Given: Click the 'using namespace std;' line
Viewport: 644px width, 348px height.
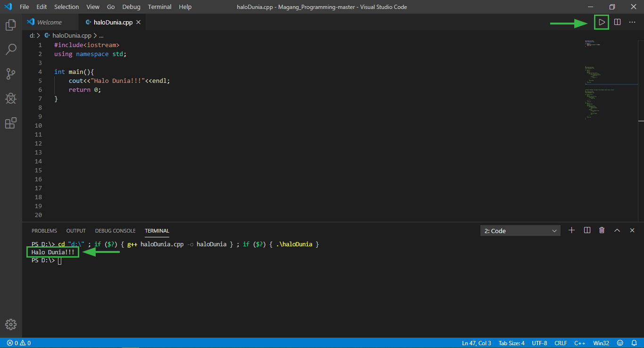Looking at the screenshot, I should pyautogui.click(x=91, y=54).
